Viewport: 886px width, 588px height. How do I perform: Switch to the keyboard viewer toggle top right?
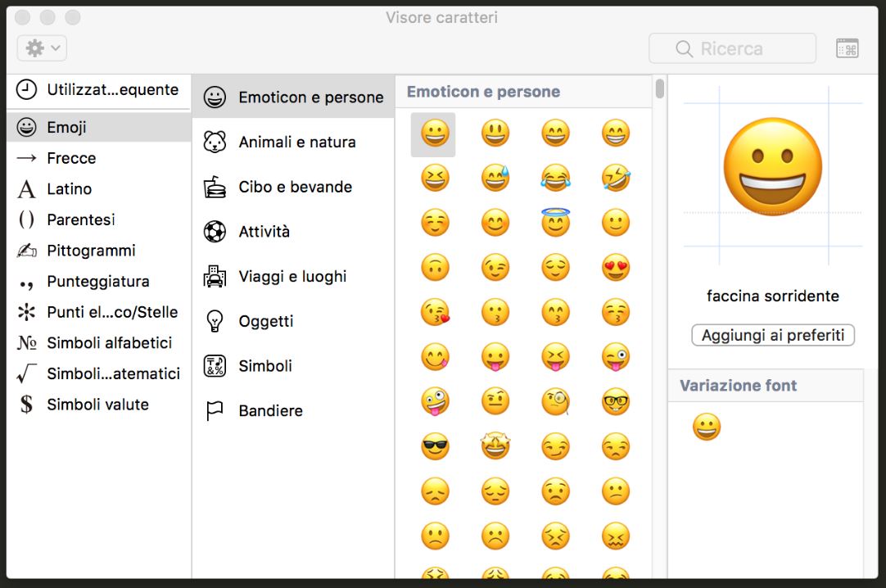[847, 47]
